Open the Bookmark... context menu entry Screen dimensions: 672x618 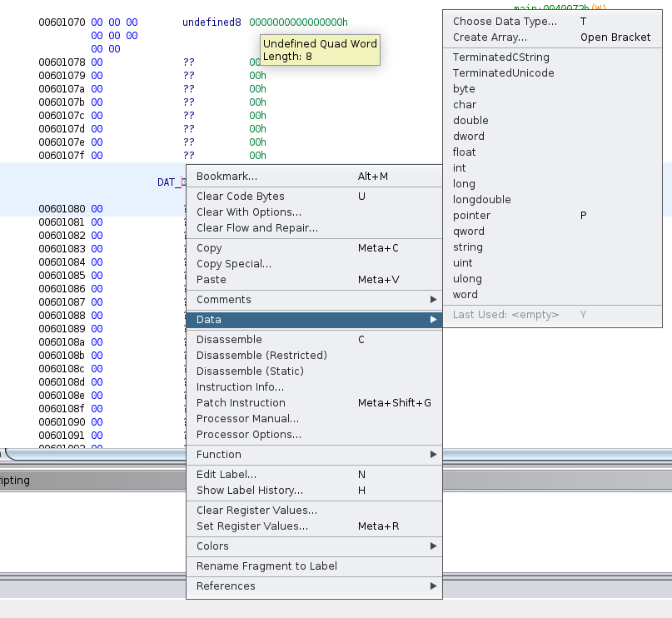click(314, 176)
